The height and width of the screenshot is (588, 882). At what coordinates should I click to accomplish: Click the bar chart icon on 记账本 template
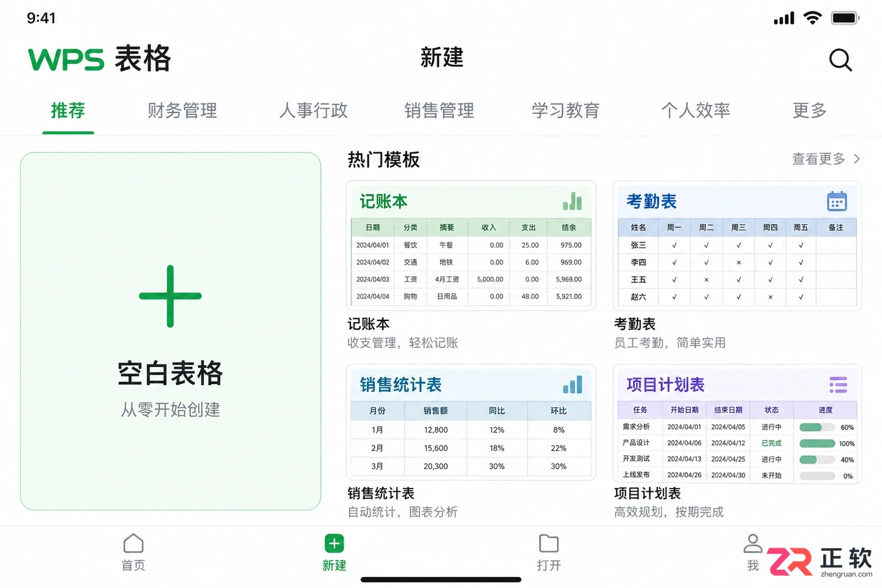coord(572,201)
